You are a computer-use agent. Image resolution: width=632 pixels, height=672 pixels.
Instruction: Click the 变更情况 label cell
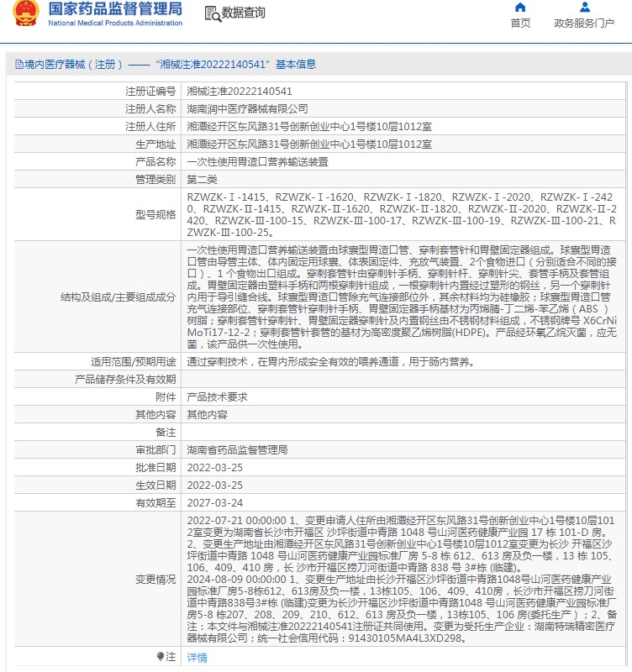pyautogui.click(x=97, y=580)
